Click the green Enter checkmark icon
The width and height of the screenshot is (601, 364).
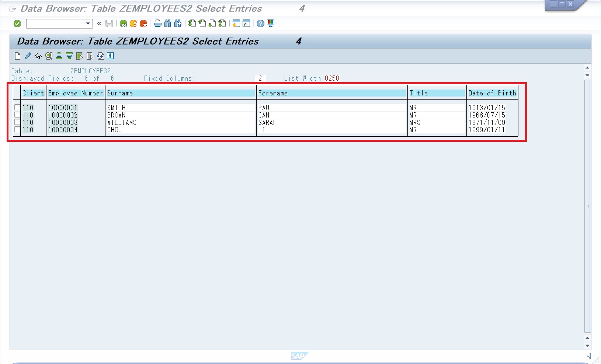[17, 24]
